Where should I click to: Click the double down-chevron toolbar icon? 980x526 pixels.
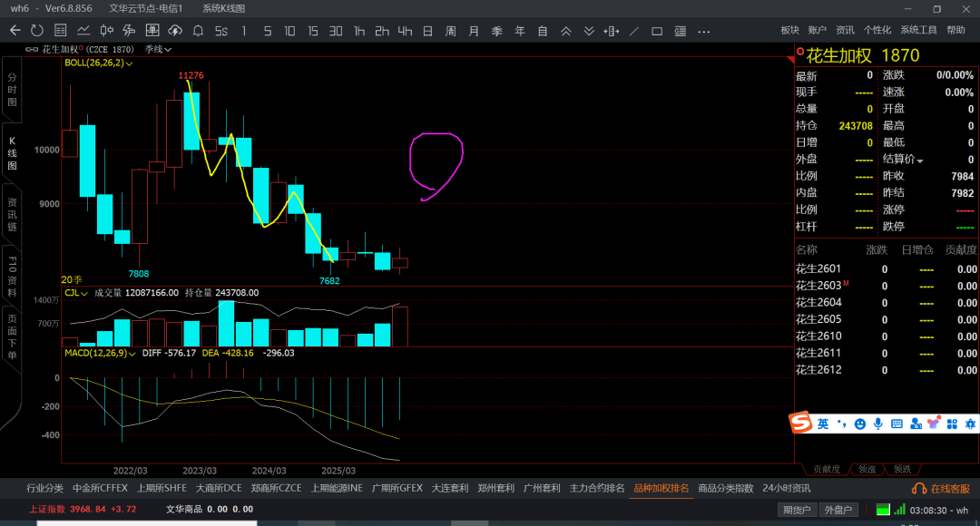coord(589,31)
